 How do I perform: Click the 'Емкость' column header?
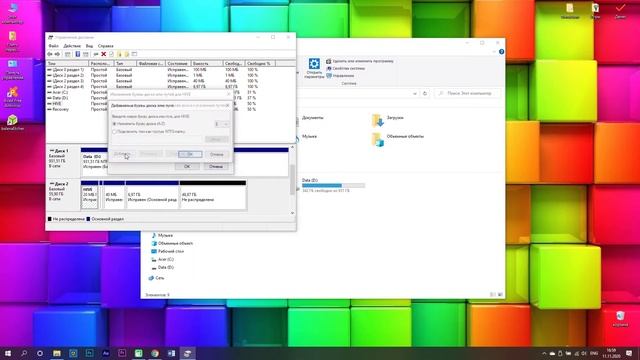coord(207,64)
